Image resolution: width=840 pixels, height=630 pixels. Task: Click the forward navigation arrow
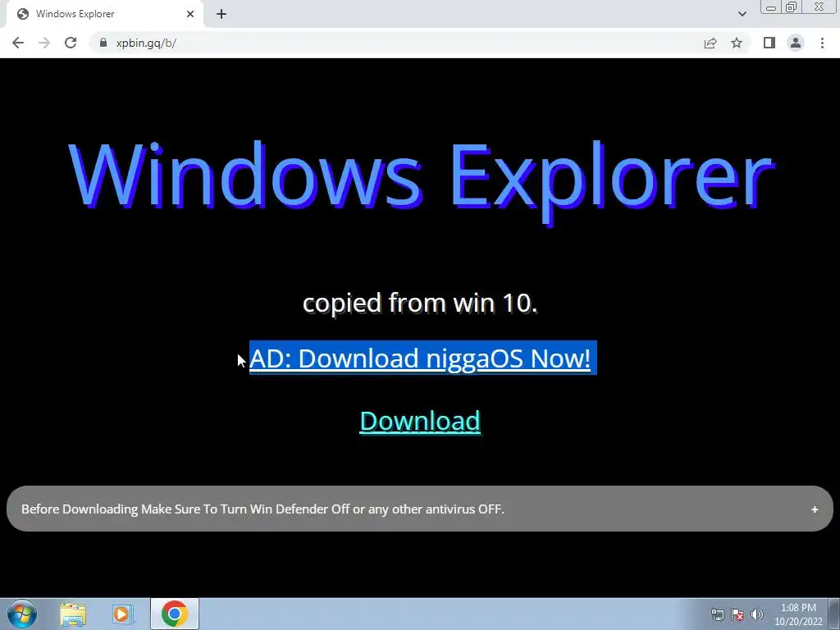coord(44,43)
